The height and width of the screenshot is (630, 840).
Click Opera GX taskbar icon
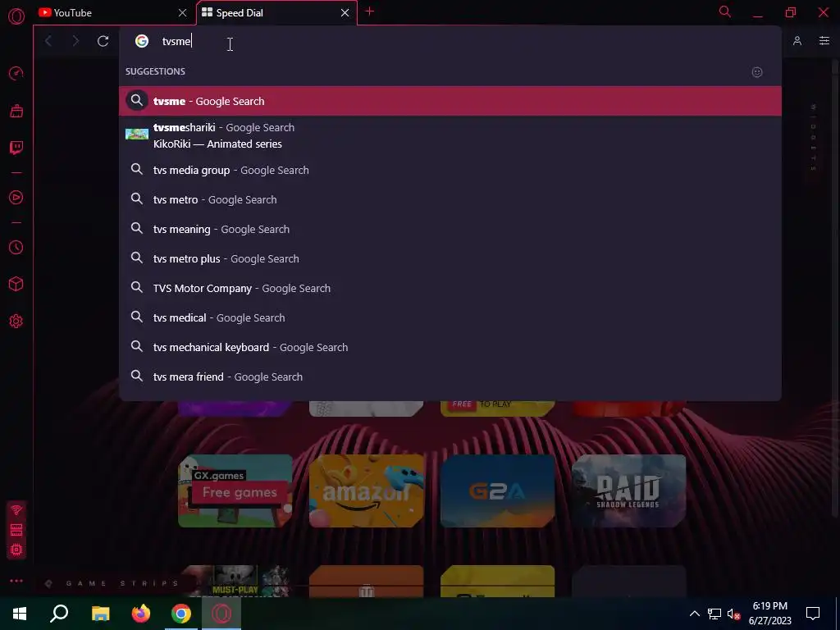[221, 614]
